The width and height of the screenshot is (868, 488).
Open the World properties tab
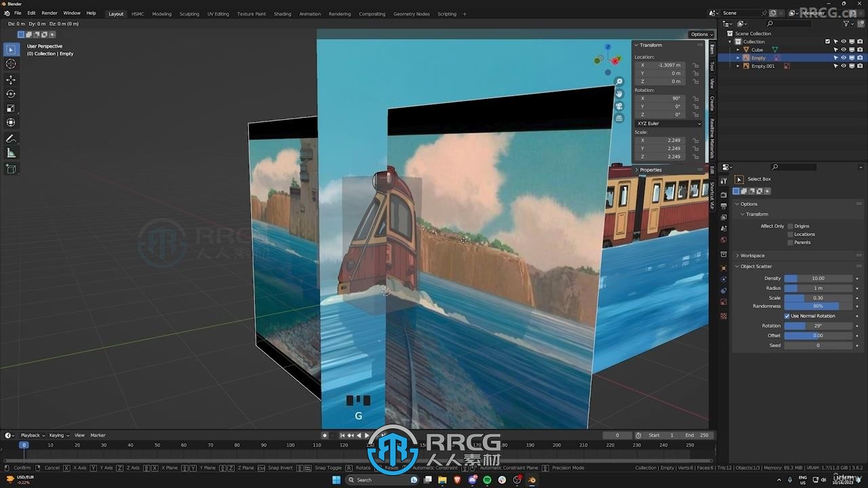pyautogui.click(x=724, y=240)
